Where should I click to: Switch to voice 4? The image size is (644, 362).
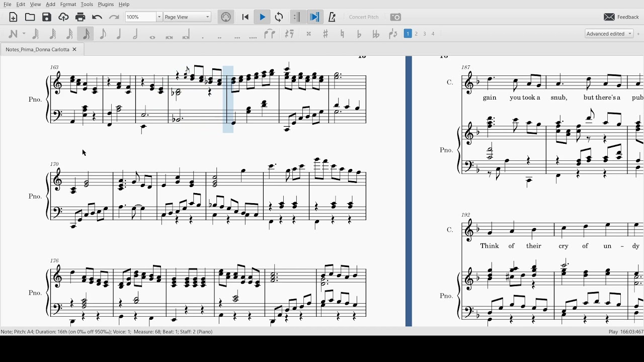pyautogui.click(x=433, y=34)
